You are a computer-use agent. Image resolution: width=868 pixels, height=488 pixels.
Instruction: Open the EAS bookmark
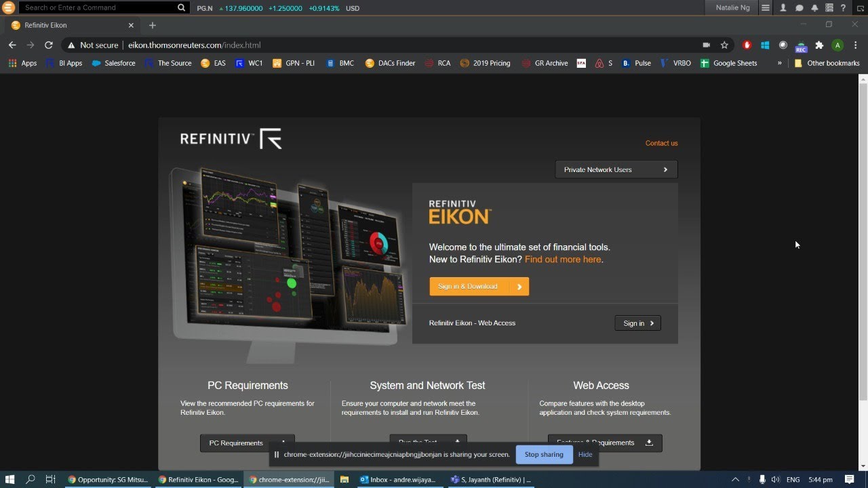213,63
